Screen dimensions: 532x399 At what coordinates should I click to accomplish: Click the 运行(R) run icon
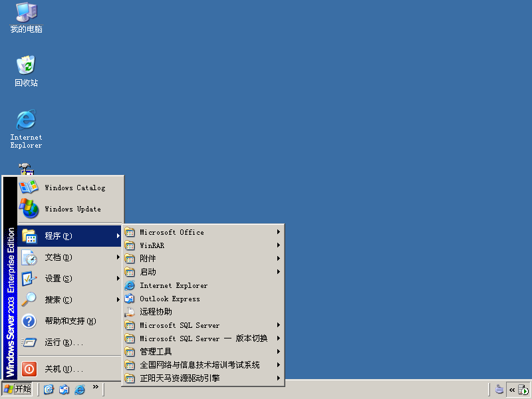29,342
